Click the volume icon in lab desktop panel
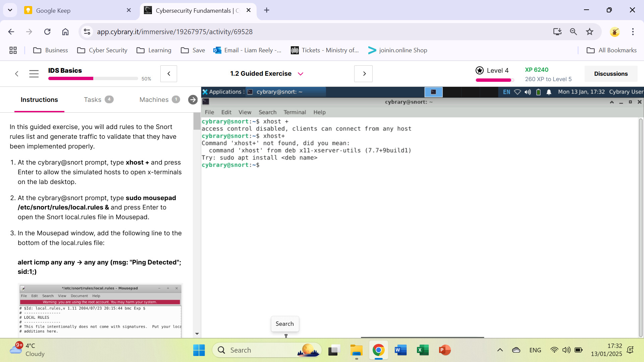Viewport: 644px width, 362px height. coord(528,92)
